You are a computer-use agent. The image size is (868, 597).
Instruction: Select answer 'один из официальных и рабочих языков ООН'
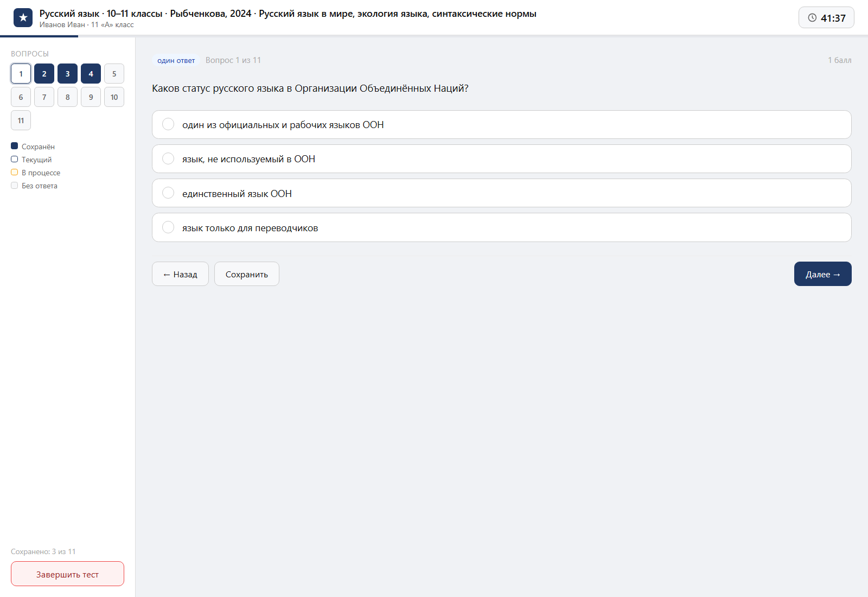[501, 124]
